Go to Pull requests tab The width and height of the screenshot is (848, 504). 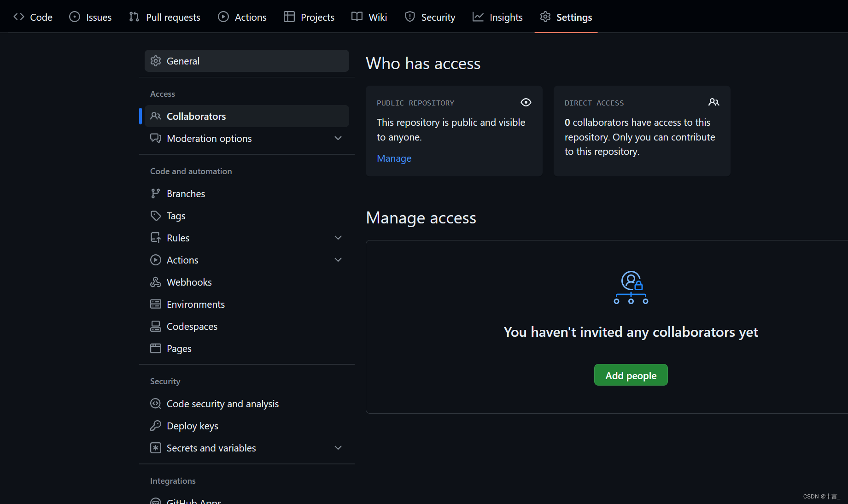tap(164, 17)
